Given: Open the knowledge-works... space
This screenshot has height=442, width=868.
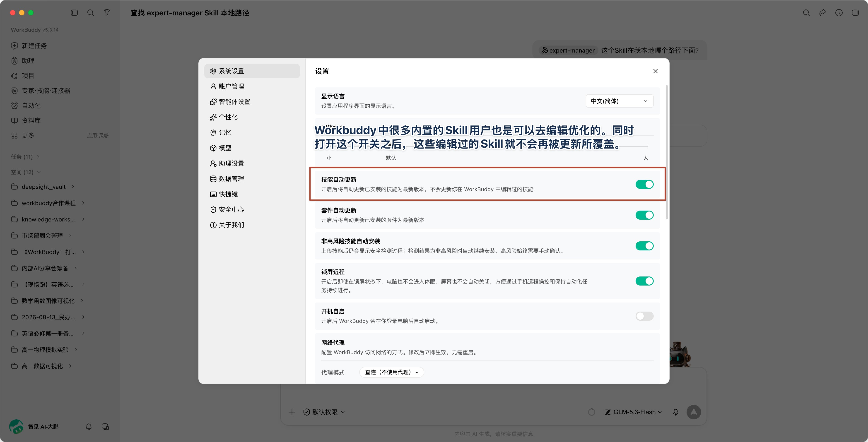Looking at the screenshot, I should pyautogui.click(x=48, y=219).
